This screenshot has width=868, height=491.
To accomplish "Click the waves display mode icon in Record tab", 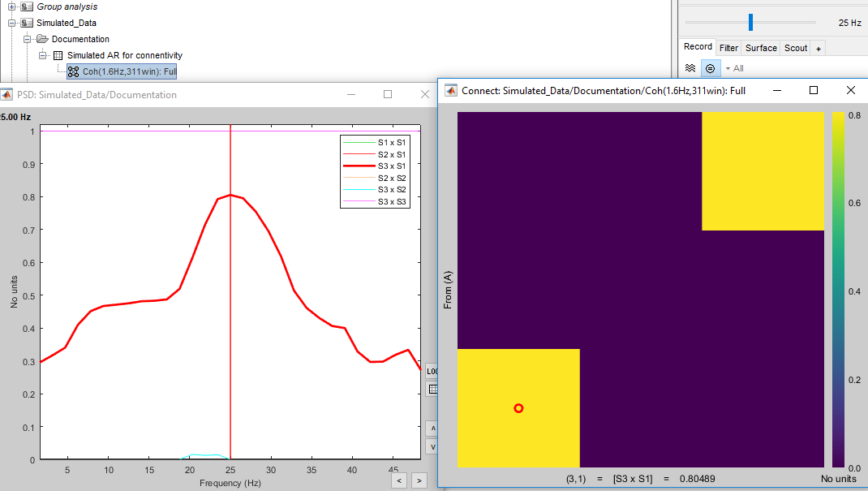I will 690,68.
